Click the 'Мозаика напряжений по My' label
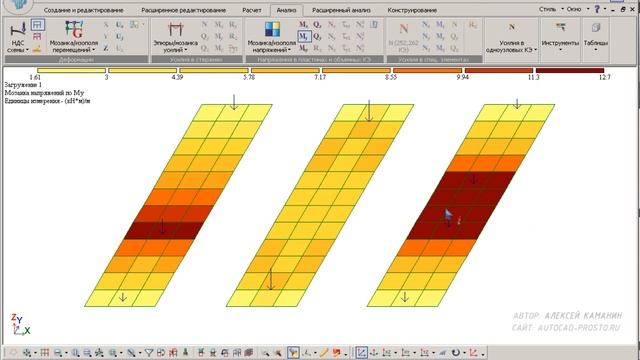Viewport: 640px width, 360px height. click(44, 93)
